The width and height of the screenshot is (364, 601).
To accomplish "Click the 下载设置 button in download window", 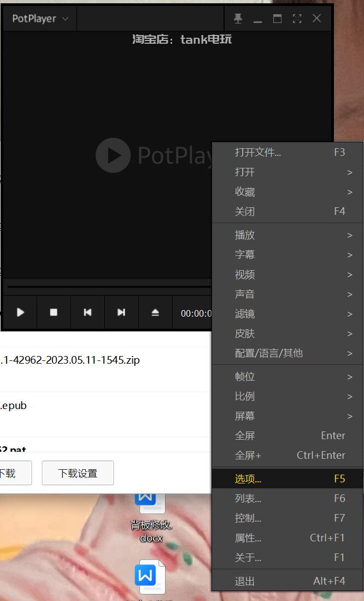I will (x=78, y=473).
